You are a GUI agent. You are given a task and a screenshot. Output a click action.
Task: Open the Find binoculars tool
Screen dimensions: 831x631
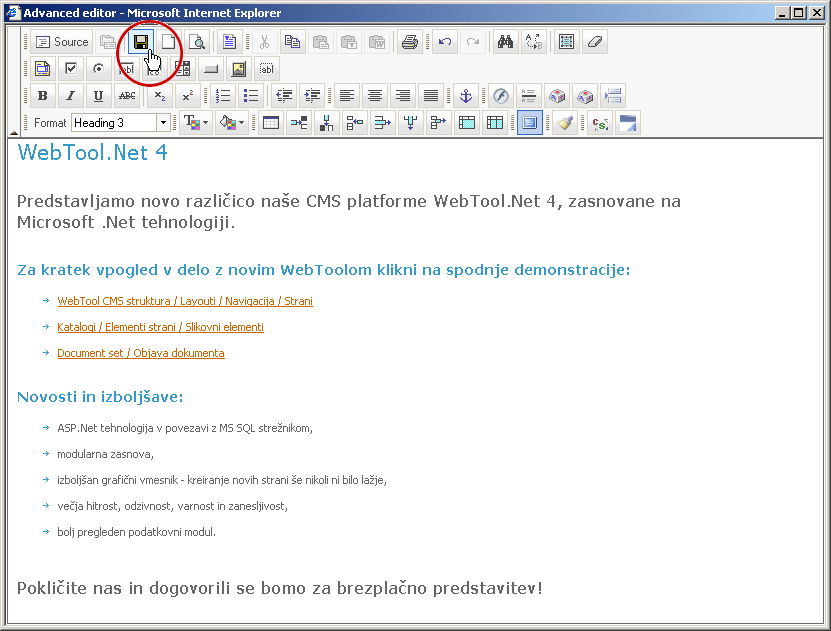pos(505,42)
